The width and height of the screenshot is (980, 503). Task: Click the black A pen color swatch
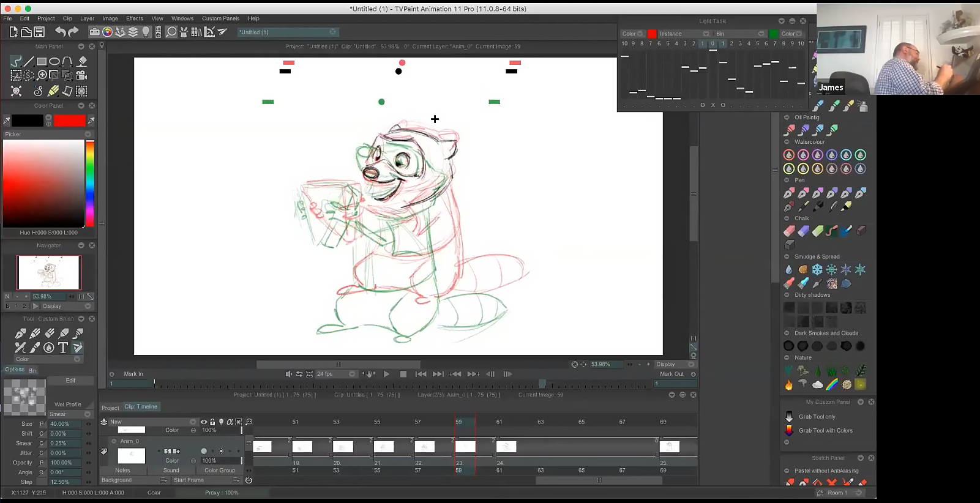28,121
